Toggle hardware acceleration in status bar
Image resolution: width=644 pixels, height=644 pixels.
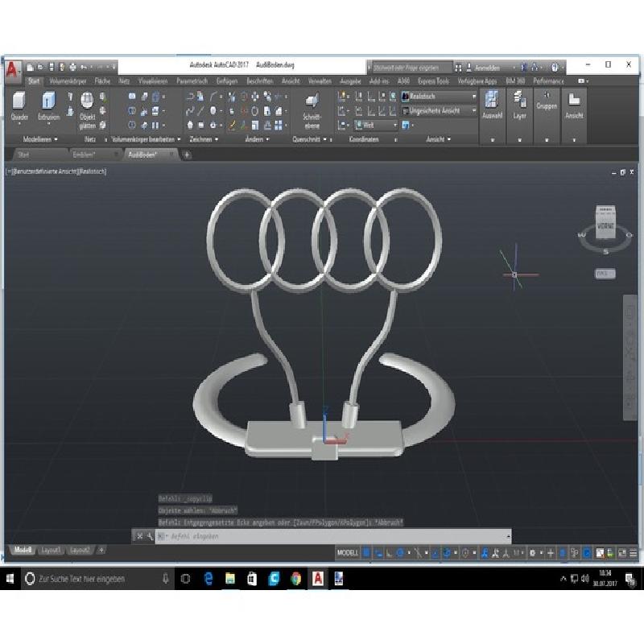pyautogui.click(x=587, y=553)
